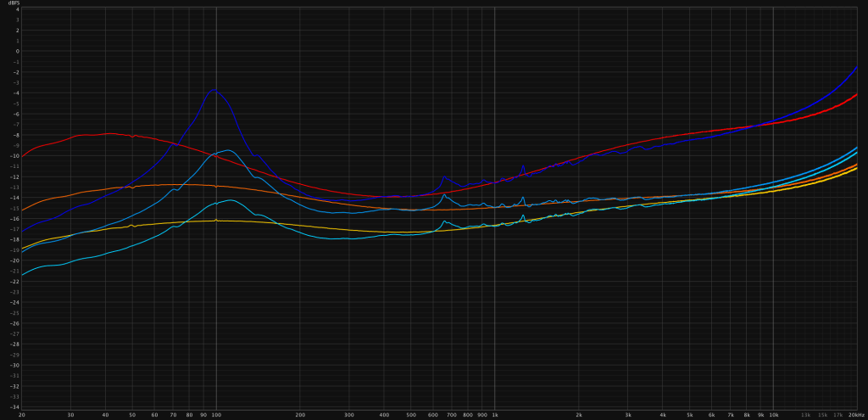The width and height of the screenshot is (868, 420).
Task: Click the -20 value on the dBFS scale
Action: 14,260
